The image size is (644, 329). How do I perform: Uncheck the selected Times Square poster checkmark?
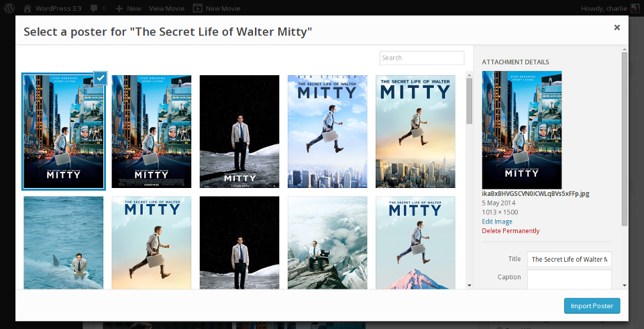point(99,78)
